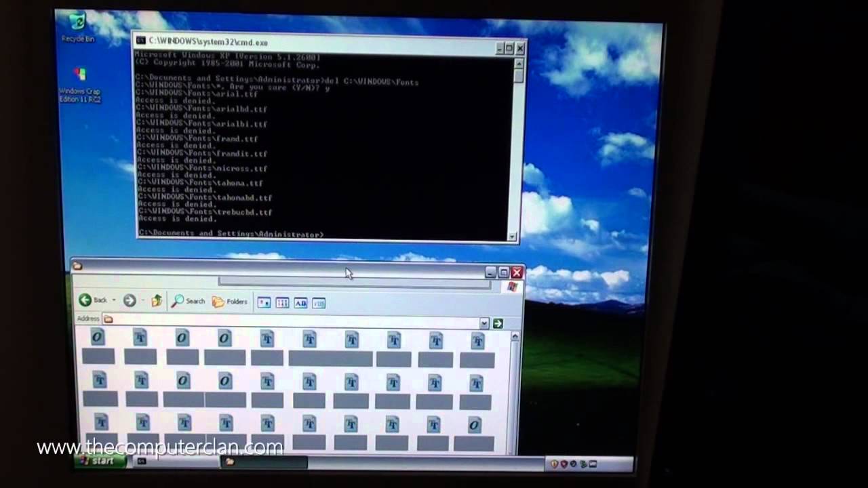868x488 pixels.
Task: Switch to the folder window taskbar button
Action: coord(263,462)
